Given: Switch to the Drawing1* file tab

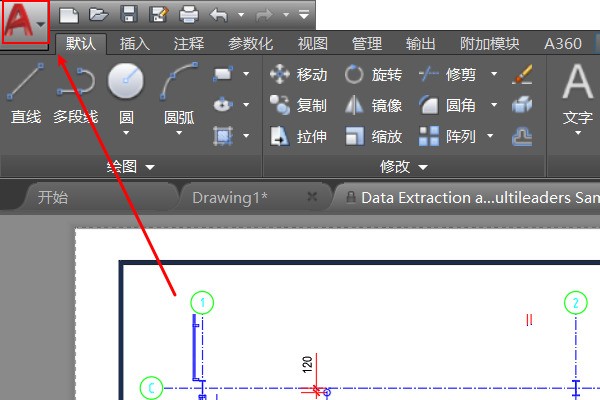Looking at the screenshot, I should 230,198.
